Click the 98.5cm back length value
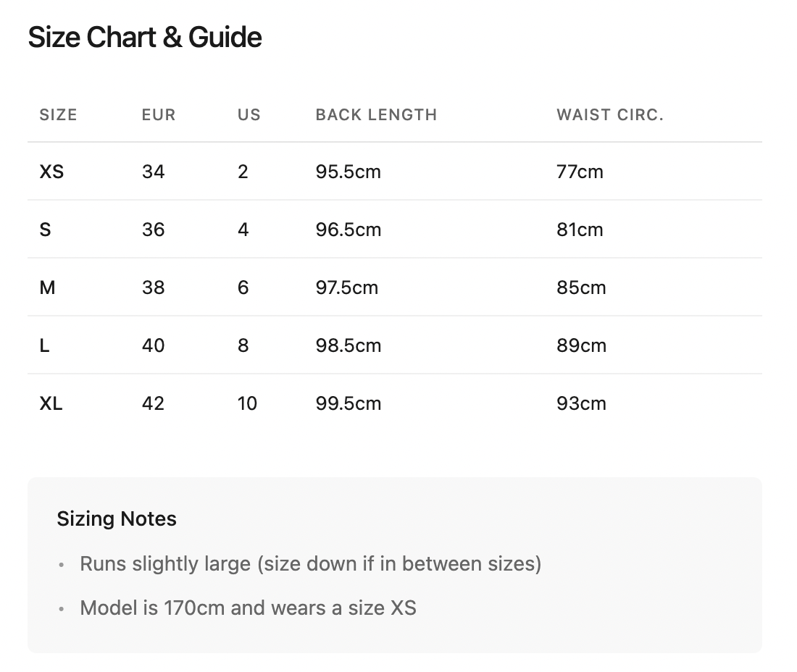This screenshot has width=797, height=672. [x=348, y=345]
